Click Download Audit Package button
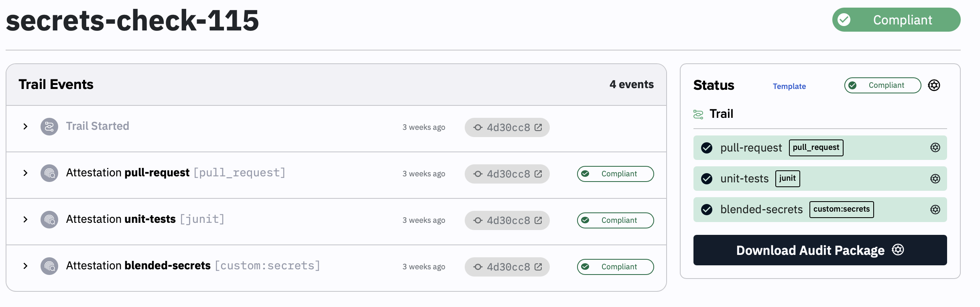Viewport: 980px width, 307px height. point(819,250)
